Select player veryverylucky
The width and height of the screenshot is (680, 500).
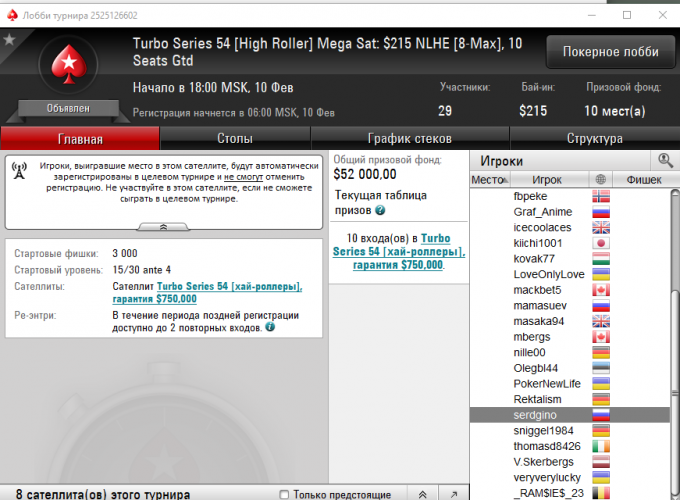click(x=570, y=477)
